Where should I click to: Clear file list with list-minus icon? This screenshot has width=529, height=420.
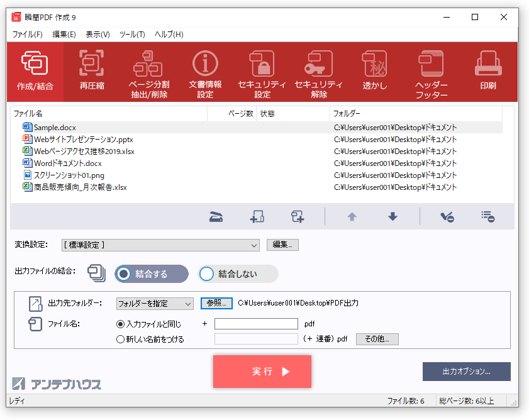488,216
